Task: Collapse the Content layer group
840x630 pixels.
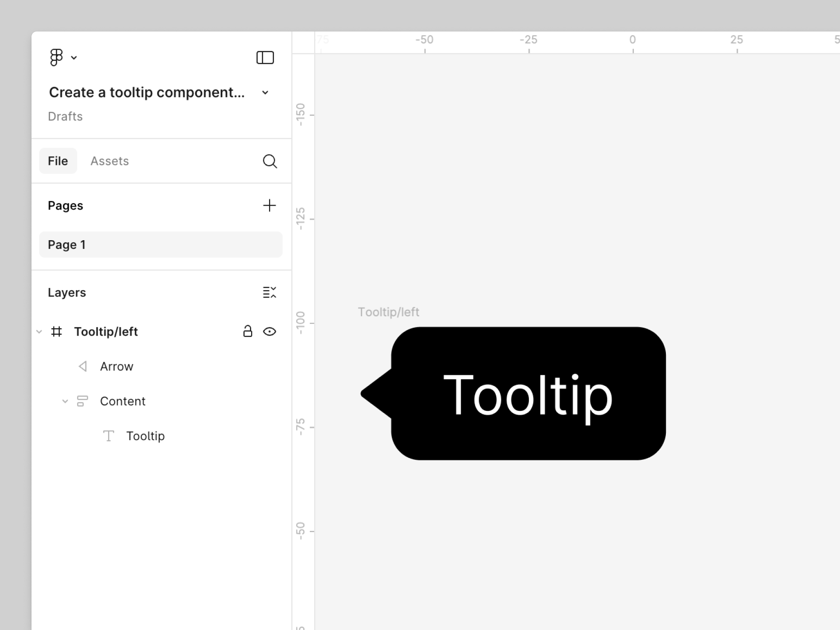Action: tap(65, 401)
